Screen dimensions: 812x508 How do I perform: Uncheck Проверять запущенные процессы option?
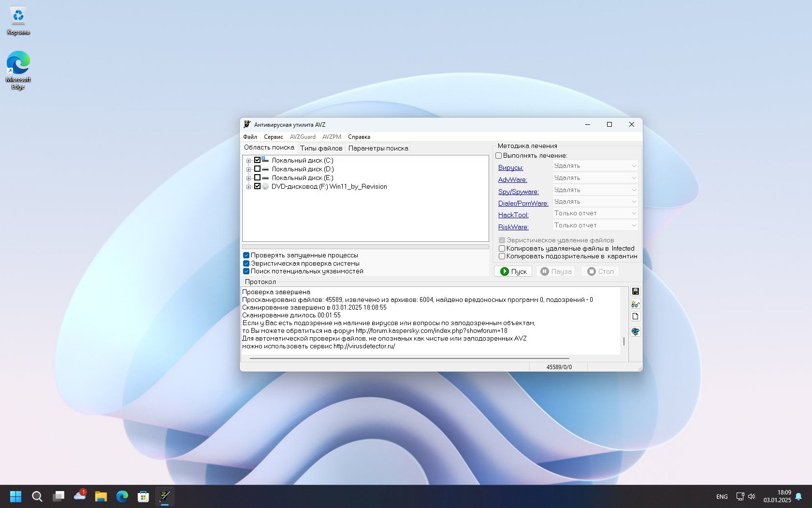246,255
